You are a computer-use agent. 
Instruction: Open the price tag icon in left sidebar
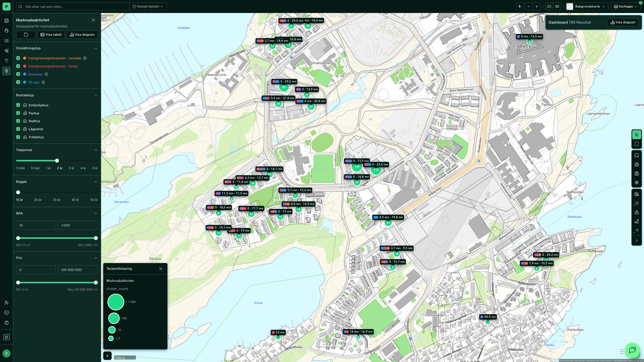[x=7, y=31]
